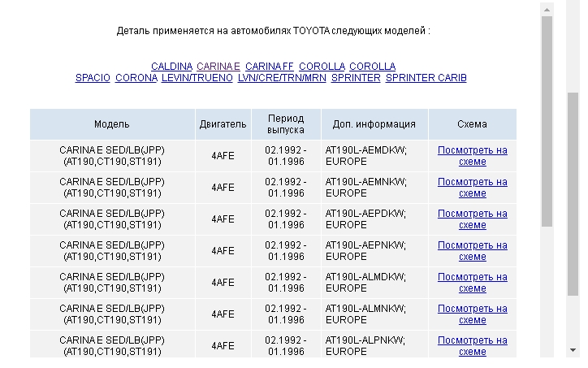This screenshot has width=588, height=368.
Task: Open scheme link for AT190L-AEPDKW
Action: (472, 219)
